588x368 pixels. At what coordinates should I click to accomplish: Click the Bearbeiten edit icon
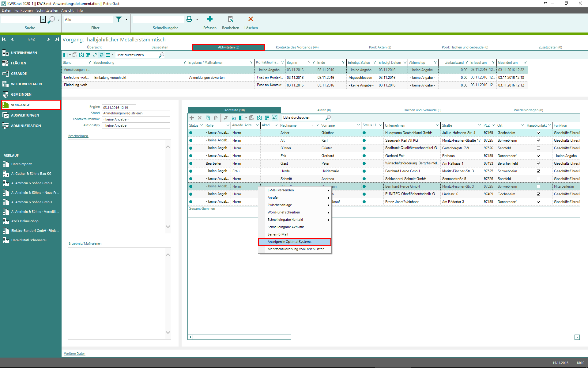pyautogui.click(x=231, y=19)
